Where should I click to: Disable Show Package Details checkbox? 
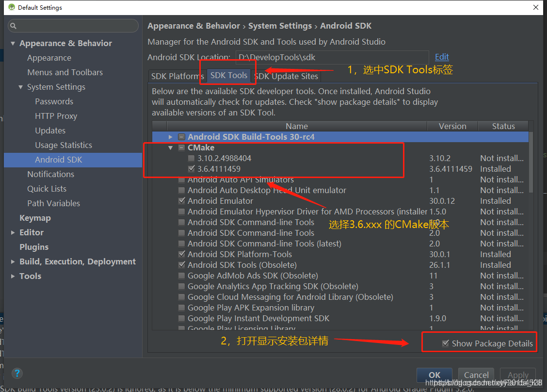446,343
